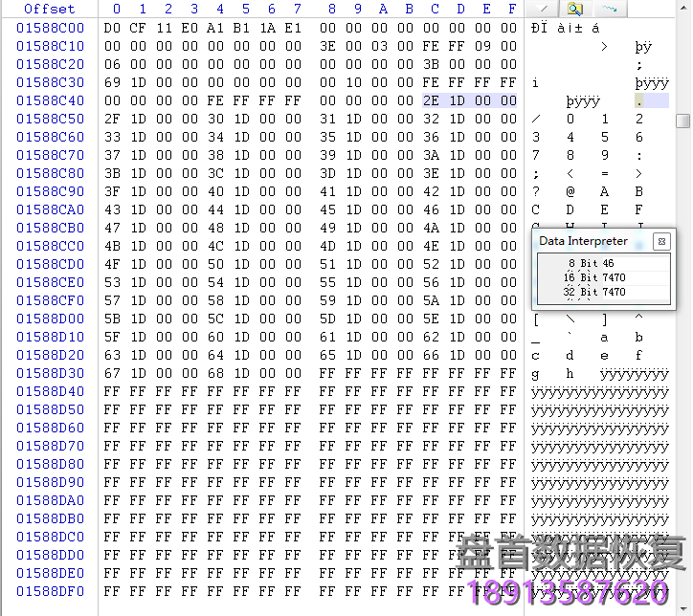Viewport: 693px width, 616px height.
Task: Close the Data Interpreter window
Action: point(660,242)
